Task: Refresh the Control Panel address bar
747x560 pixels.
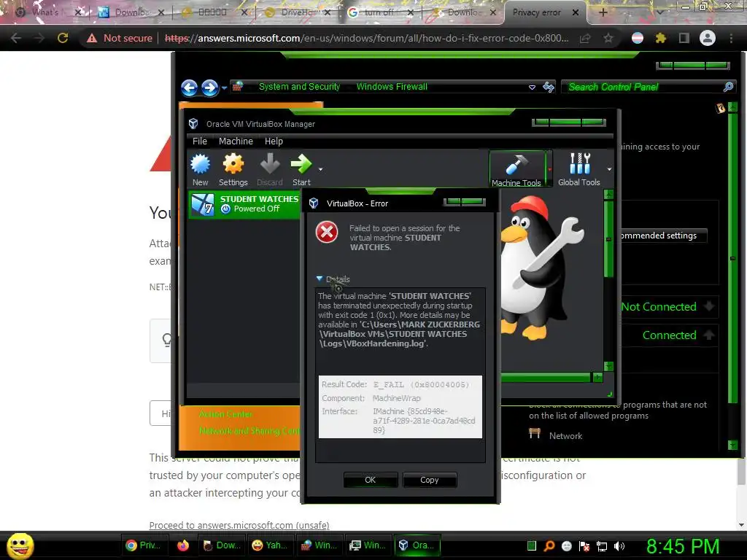Action: [549, 87]
